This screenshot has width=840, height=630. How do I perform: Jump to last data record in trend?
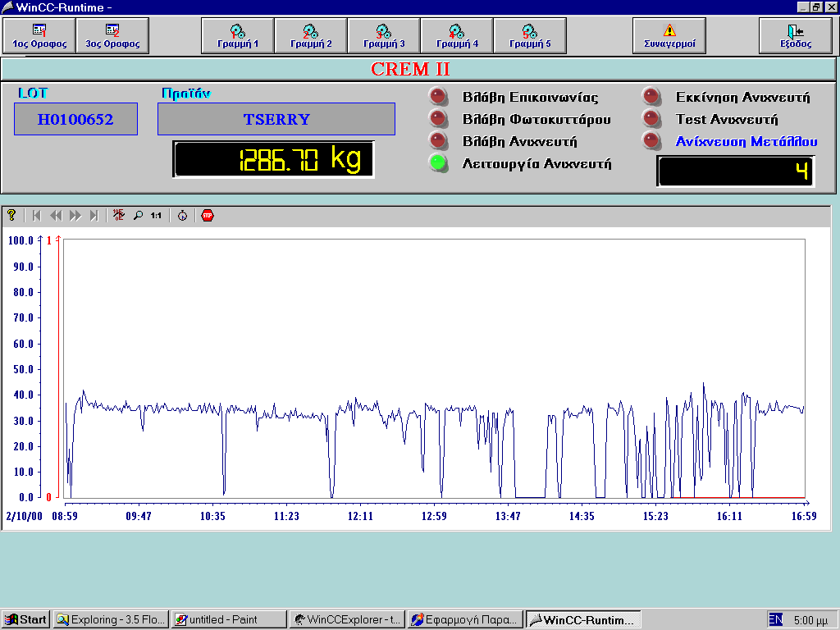coord(94,216)
